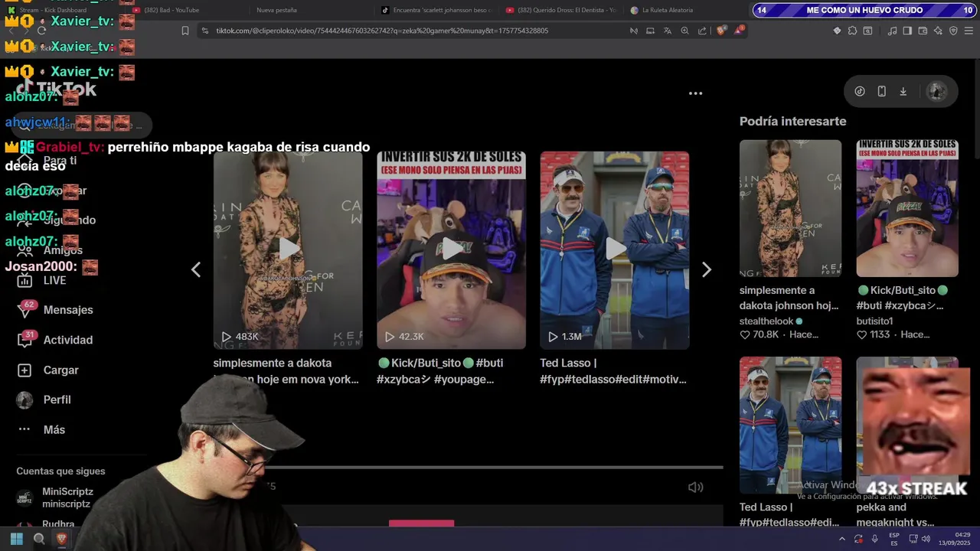Screen dimensions: 980x551
Task: Open the TikTok coins icon in top pill
Action: (x=860, y=91)
